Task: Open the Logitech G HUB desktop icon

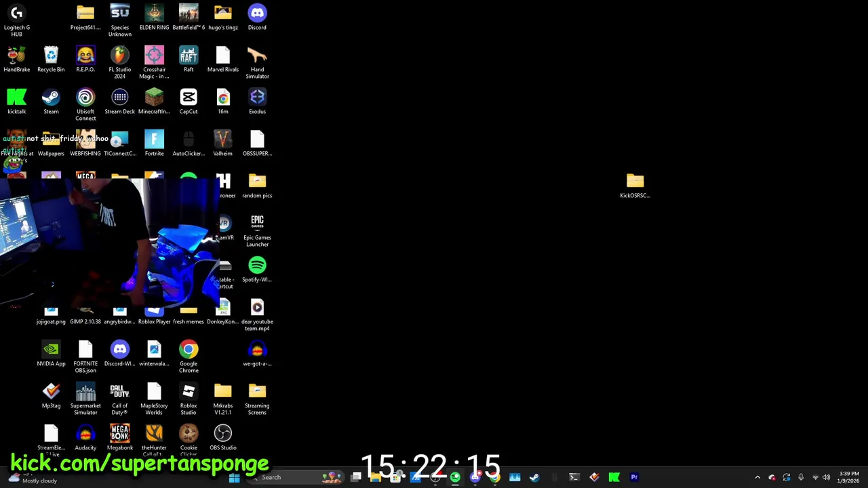Action: click(x=17, y=20)
